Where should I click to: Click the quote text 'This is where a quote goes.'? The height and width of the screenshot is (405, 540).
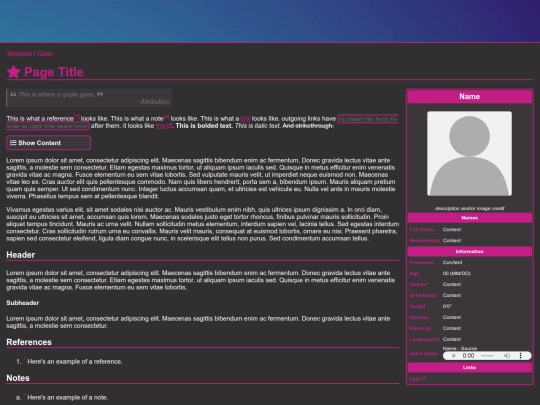click(x=56, y=94)
